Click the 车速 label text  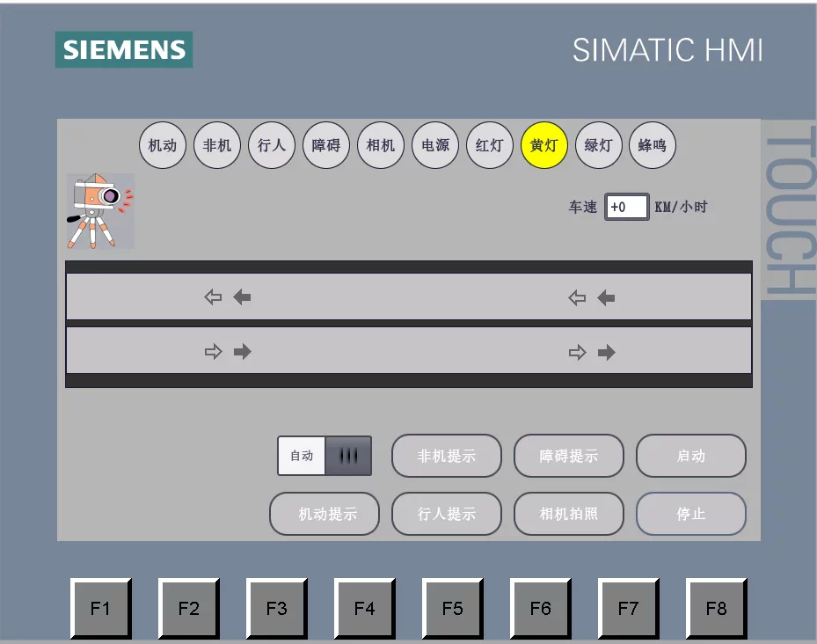(582, 207)
